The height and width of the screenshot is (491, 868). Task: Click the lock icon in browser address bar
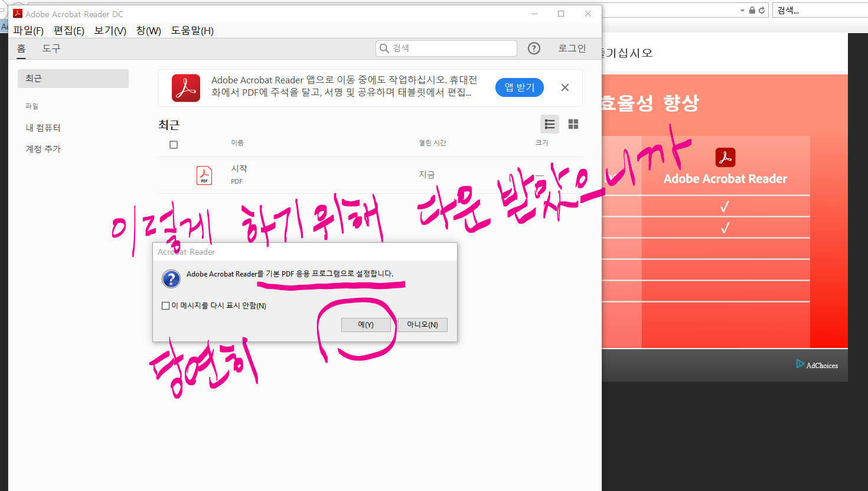pos(752,10)
